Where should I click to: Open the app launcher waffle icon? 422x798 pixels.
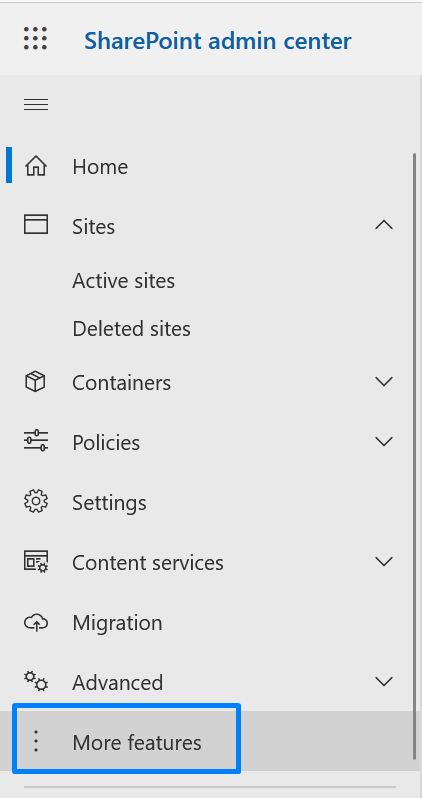[36, 39]
